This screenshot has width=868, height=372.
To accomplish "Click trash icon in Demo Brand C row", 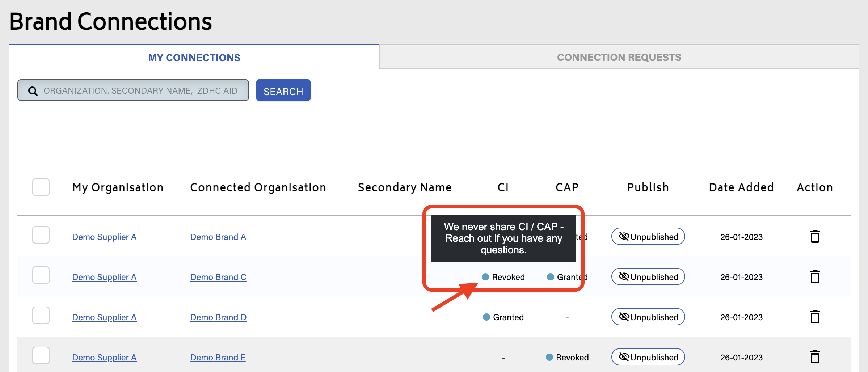I will click(815, 277).
